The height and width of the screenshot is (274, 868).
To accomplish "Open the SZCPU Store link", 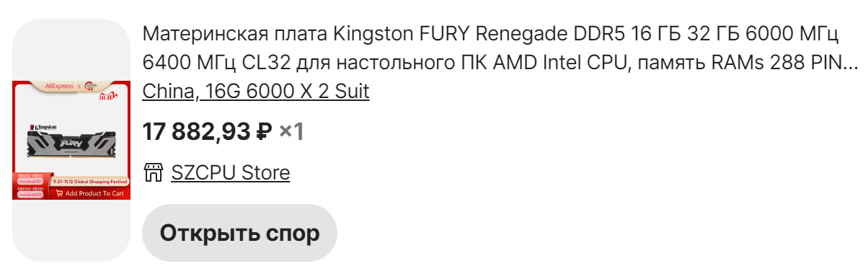I will [x=231, y=173].
